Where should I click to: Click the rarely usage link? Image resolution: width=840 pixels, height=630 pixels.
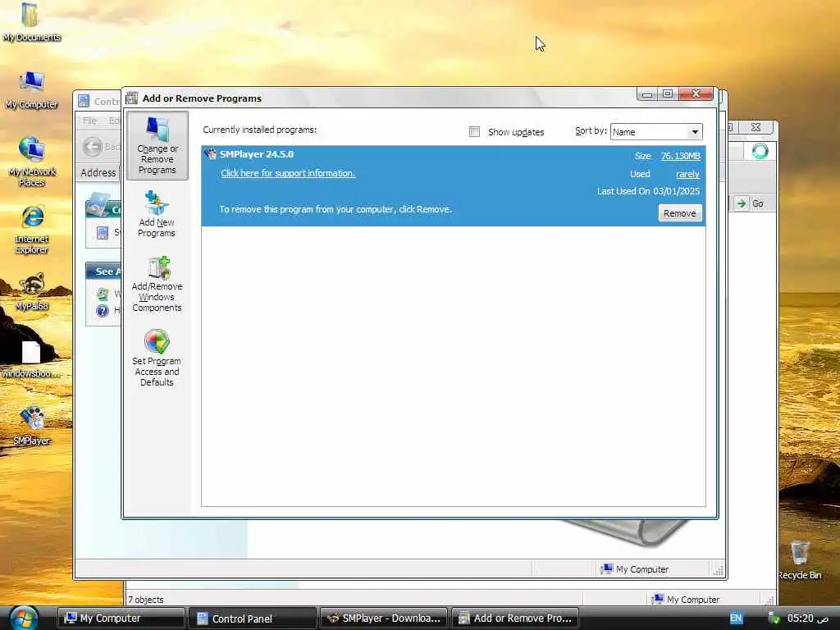pos(687,174)
